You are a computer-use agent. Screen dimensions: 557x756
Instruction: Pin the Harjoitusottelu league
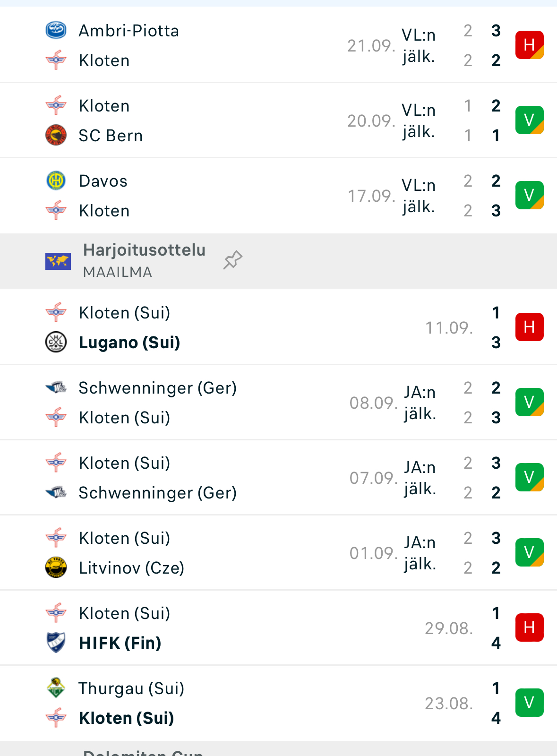pos(232,260)
